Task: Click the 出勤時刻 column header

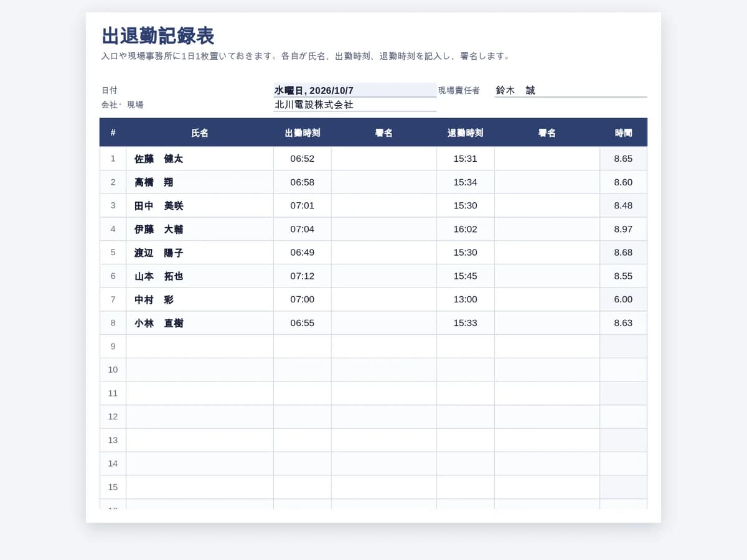Action: tap(303, 133)
